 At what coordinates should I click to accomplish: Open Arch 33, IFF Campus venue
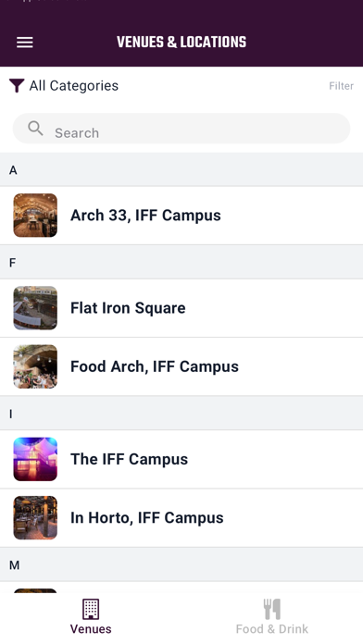pyautogui.click(x=181, y=216)
